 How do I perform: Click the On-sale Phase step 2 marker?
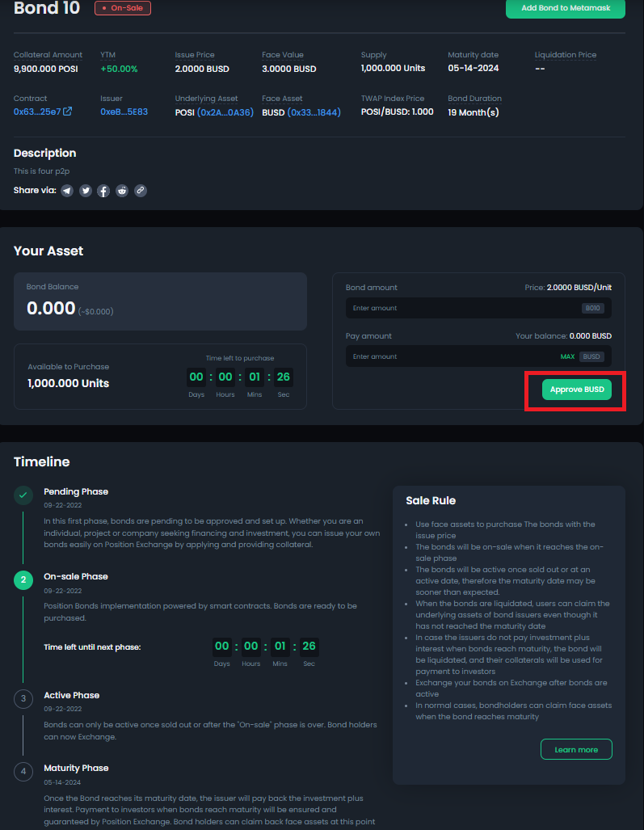pyautogui.click(x=23, y=580)
